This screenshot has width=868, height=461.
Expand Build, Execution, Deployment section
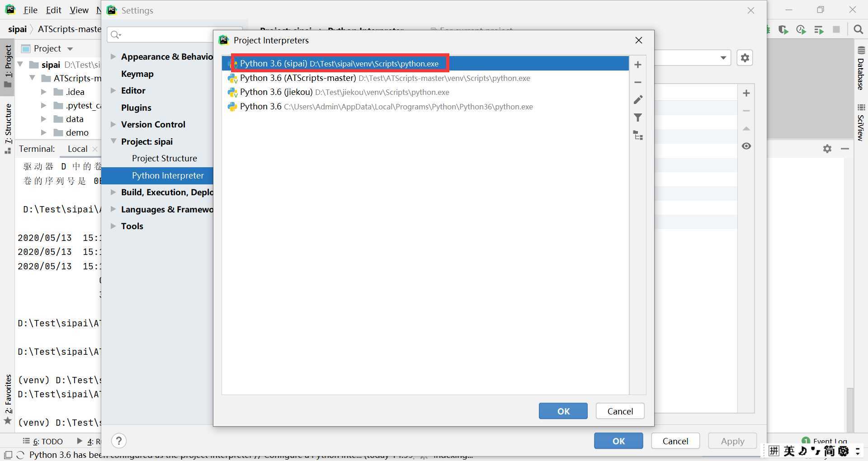coord(113,192)
